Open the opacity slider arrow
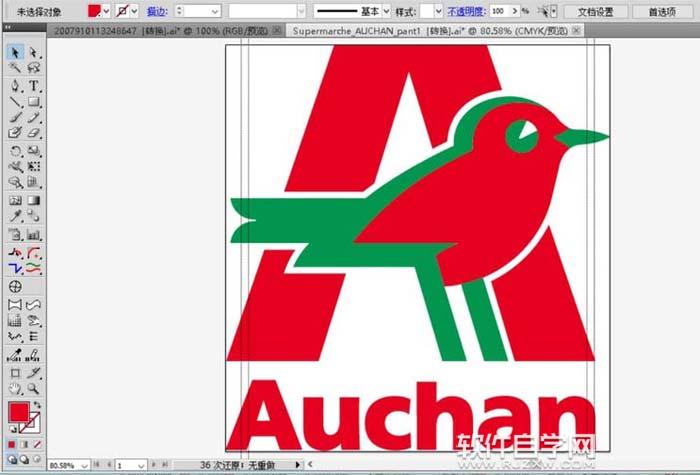The height and width of the screenshot is (475, 700). tap(515, 11)
